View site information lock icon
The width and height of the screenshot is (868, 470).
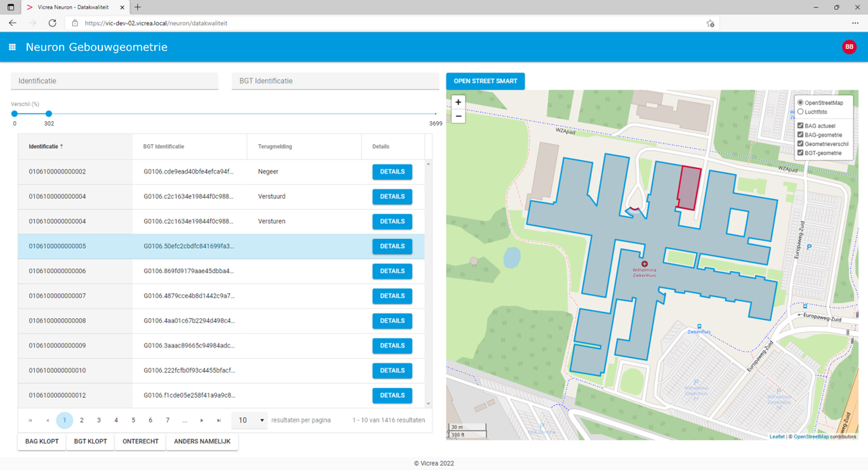tap(75, 23)
